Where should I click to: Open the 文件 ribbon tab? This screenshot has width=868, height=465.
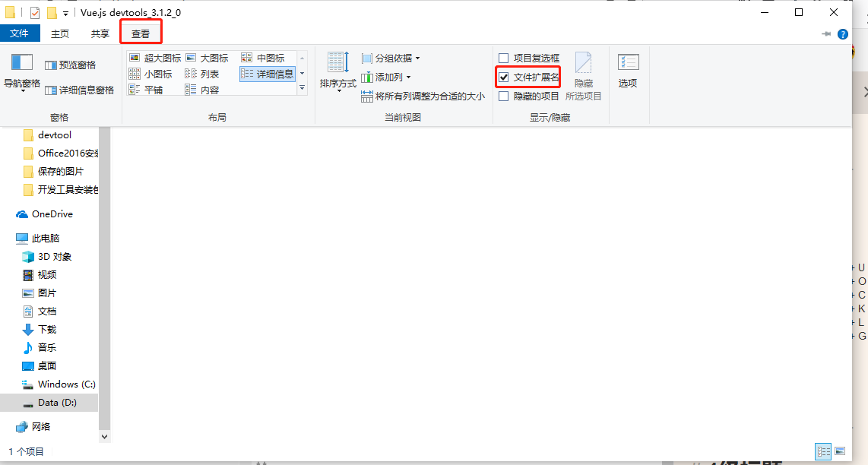point(19,33)
